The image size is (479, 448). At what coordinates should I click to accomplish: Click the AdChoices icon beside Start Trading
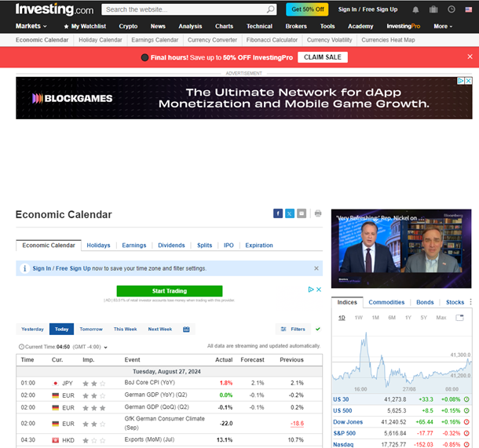click(311, 290)
